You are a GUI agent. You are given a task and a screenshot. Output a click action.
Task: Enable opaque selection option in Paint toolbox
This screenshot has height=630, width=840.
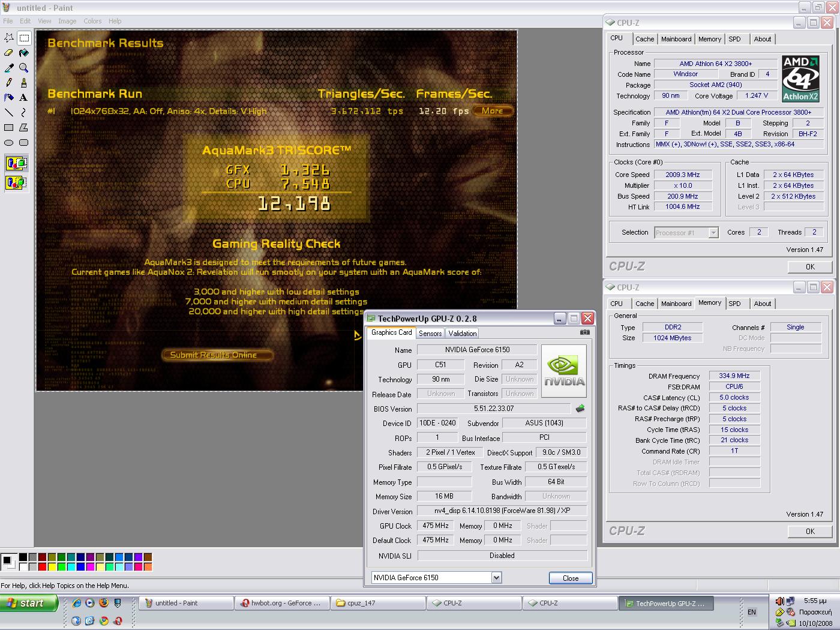(16, 163)
